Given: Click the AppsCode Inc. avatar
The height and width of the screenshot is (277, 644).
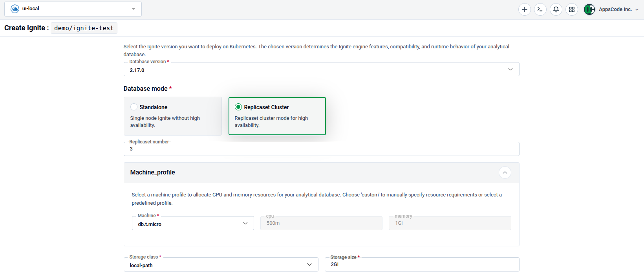Looking at the screenshot, I should pos(589,9).
